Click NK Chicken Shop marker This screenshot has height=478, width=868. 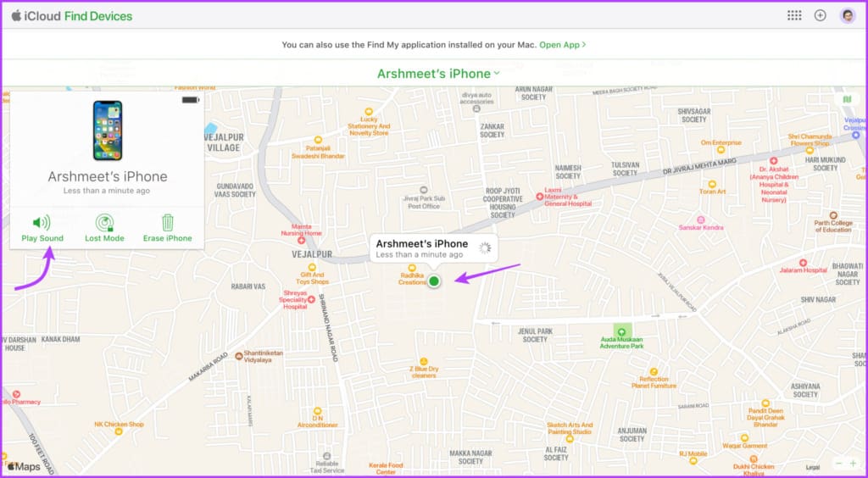119,431
